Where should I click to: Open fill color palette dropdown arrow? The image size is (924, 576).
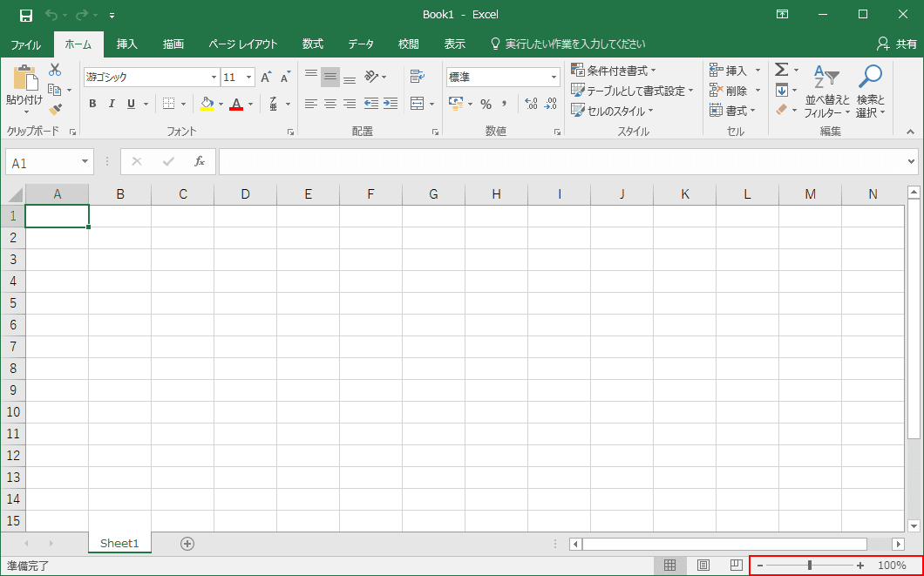221,105
